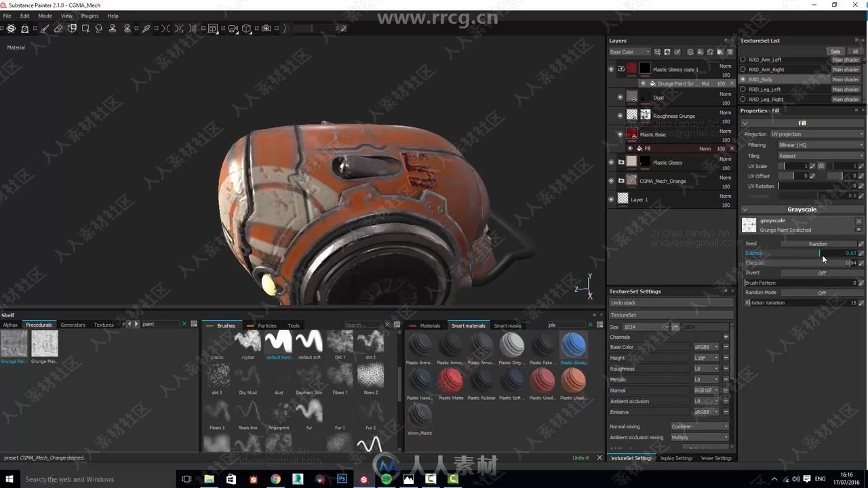The height and width of the screenshot is (488, 868).
Task: Click Random seed button
Action: coord(818,243)
